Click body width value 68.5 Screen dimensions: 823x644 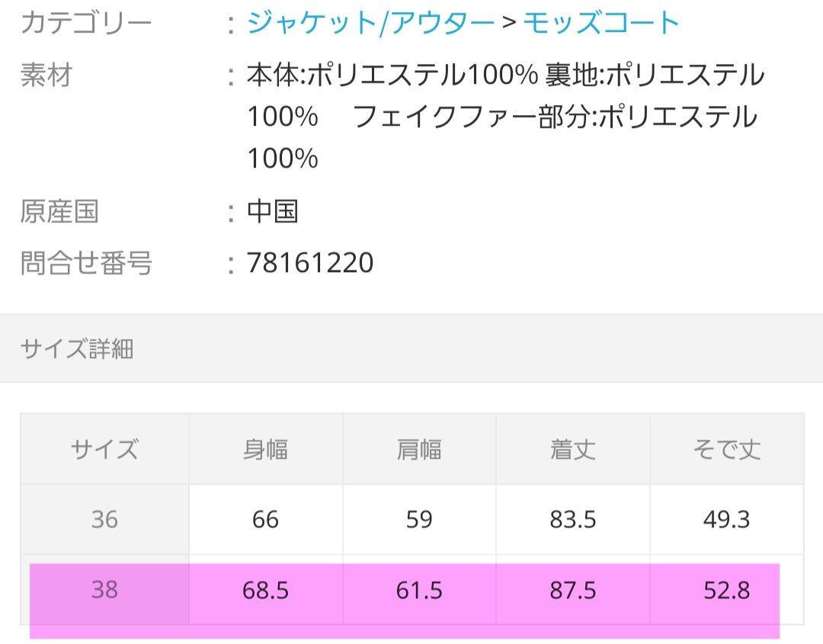click(266, 590)
